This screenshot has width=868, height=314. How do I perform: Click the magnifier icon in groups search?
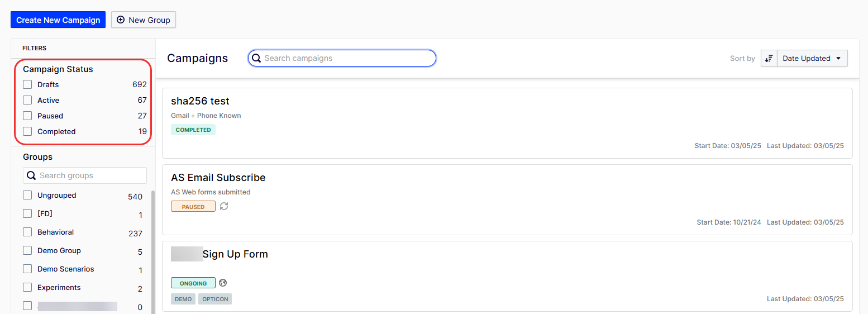(x=32, y=175)
